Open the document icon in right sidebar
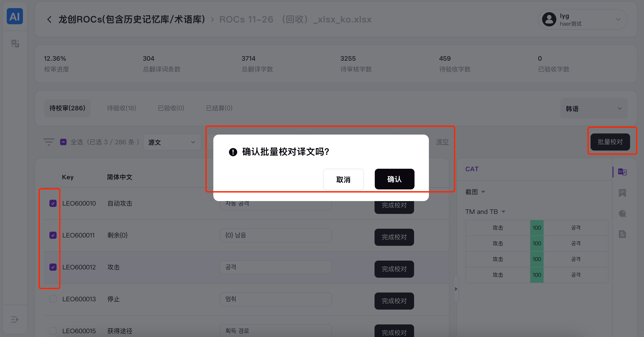644x337 pixels. coord(622,234)
